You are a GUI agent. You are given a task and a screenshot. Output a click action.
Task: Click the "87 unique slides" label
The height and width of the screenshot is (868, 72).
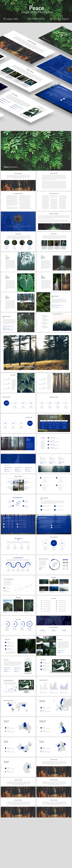pyautogui.click(x=11, y=19)
